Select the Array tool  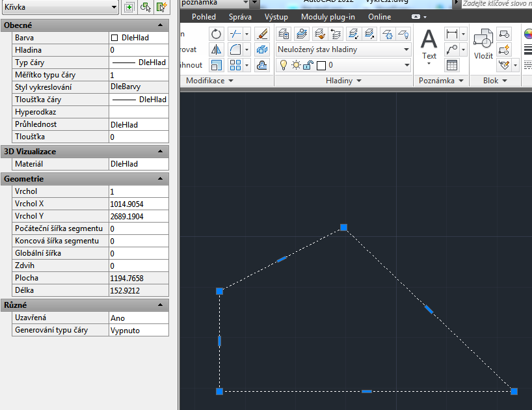pyautogui.click(x=235, y=65)
